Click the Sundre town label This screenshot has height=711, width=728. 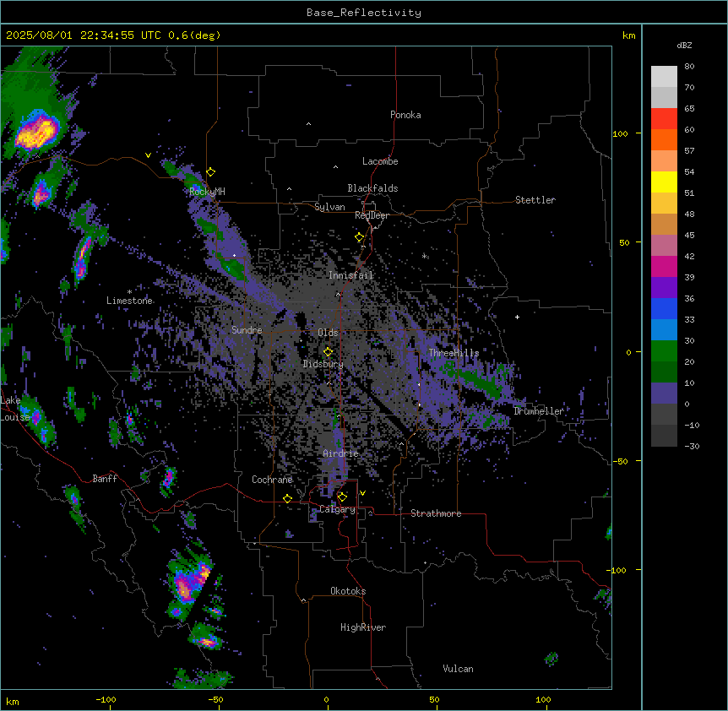tap(247, 330)
